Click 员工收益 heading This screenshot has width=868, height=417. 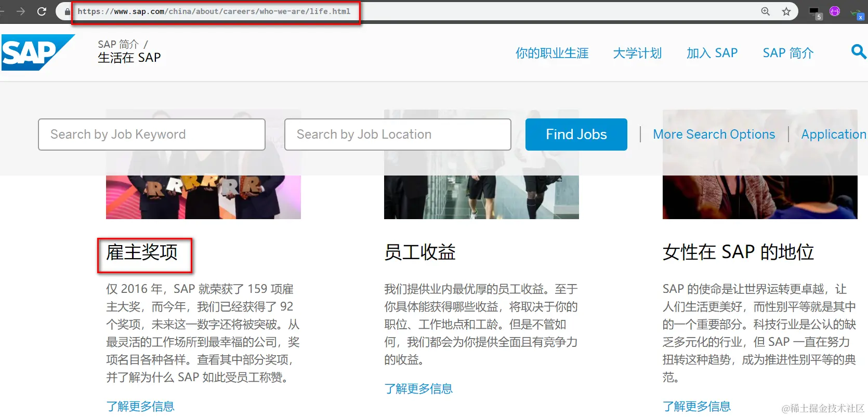click(x=420, y=252)
